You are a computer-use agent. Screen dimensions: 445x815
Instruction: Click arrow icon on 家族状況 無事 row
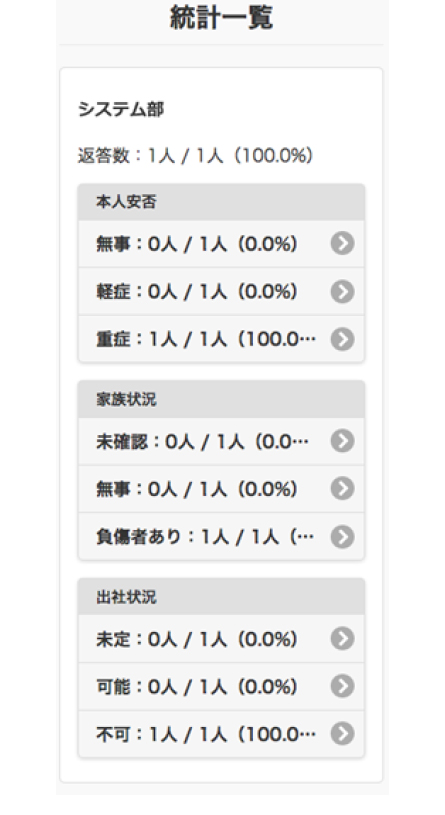click(x=343, y=489)
